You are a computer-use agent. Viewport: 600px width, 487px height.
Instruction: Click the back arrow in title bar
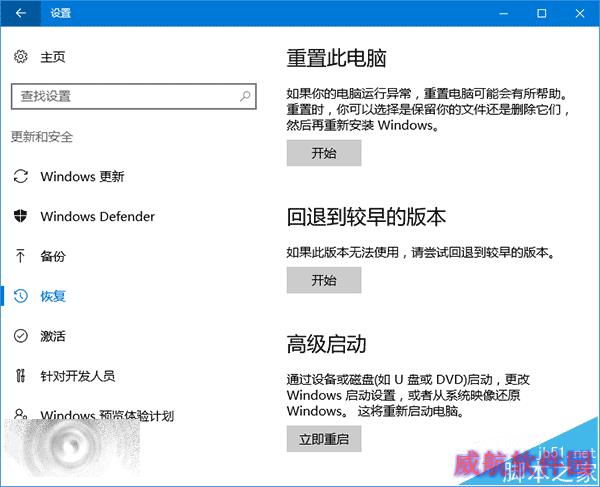point(20,13)
